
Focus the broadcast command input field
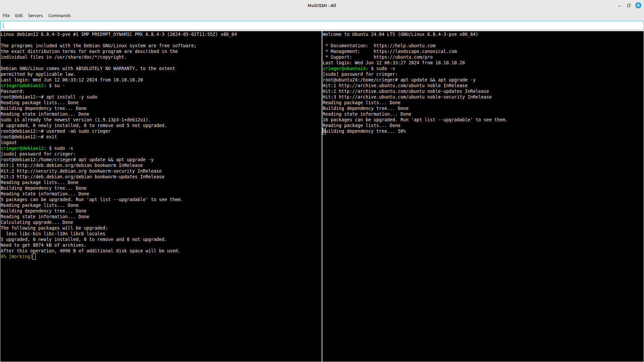coord(322,25)
